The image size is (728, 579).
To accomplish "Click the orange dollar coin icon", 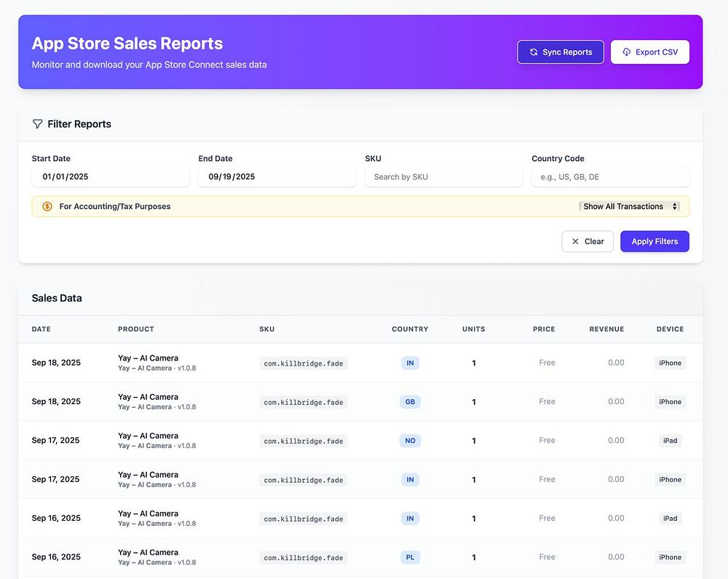I will pos(47,207).
